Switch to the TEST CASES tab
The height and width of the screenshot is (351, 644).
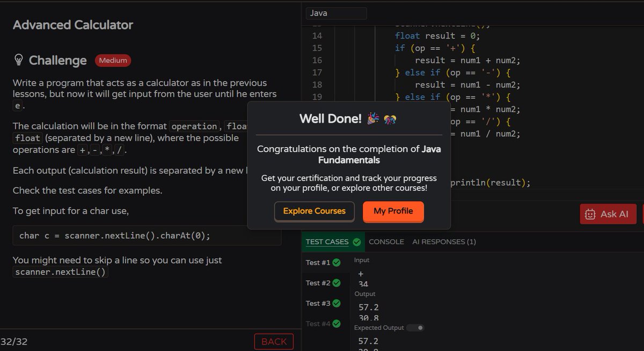pyautogui.click(x=333, y=242)
